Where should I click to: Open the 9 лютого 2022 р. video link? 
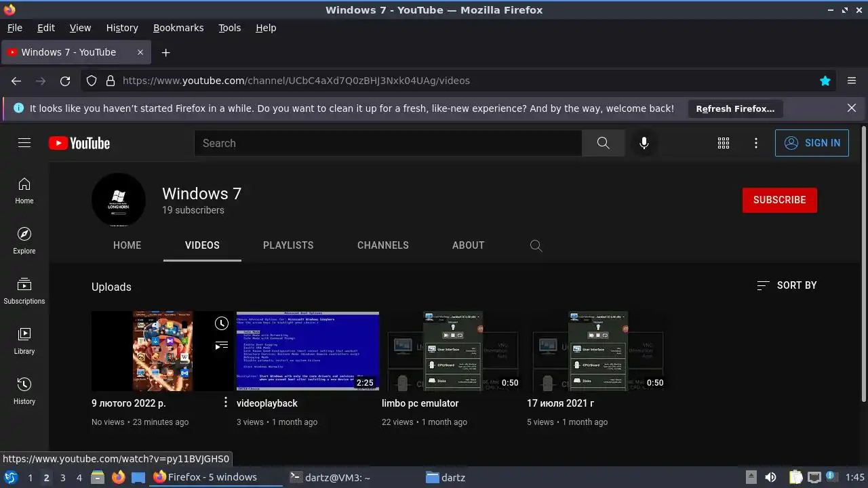click(129, 403)
